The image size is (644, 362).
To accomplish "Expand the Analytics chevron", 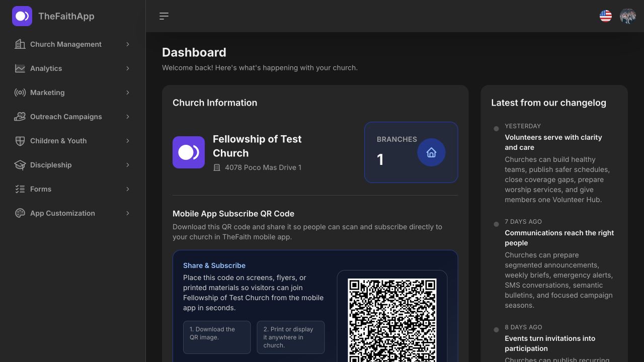I will (x=128, y=68).
